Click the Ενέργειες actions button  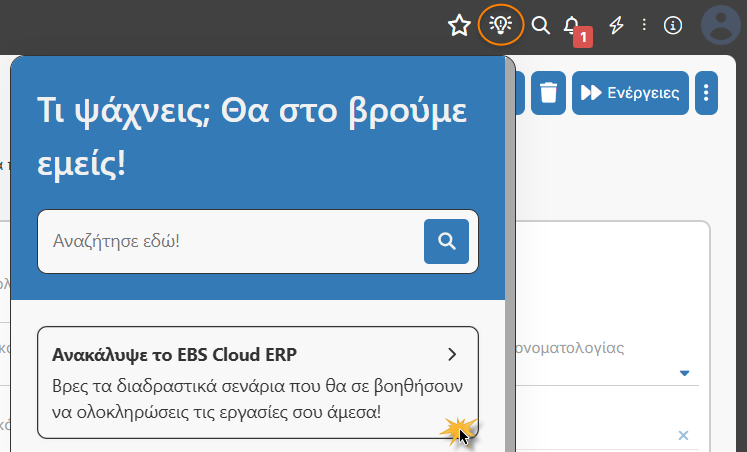pyautogui.click(x=630, y=93)
